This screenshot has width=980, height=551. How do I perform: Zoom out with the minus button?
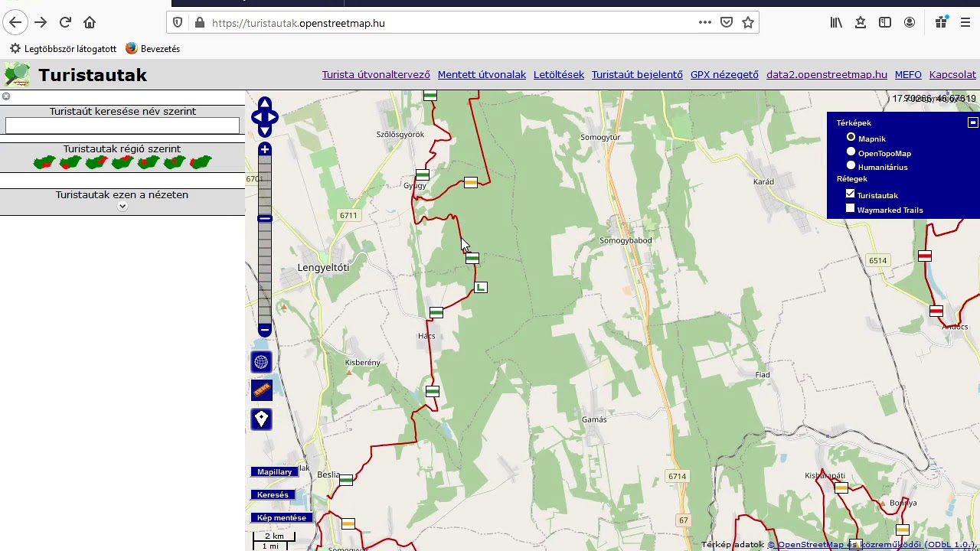coord(264,331)
